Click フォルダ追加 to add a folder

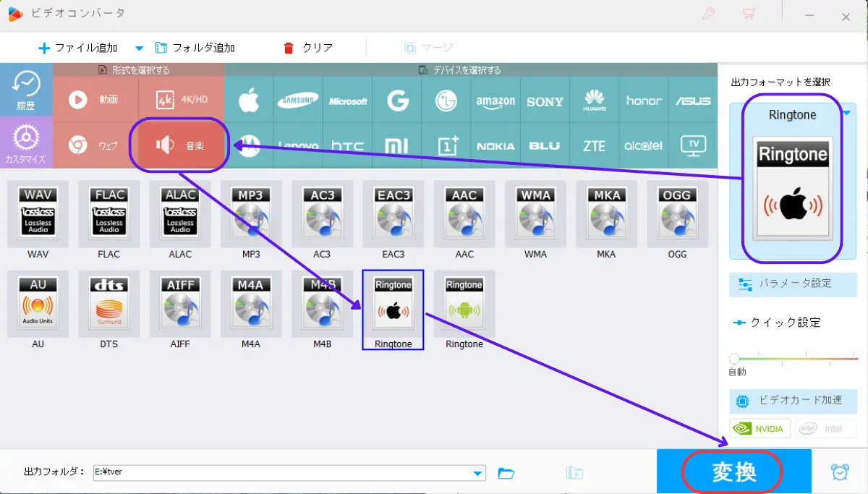point(195,48)
